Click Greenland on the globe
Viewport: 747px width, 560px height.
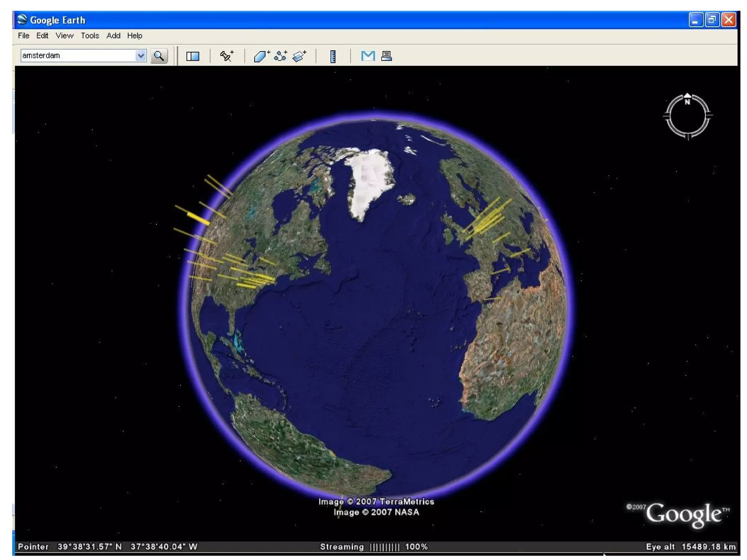coord(370,177)
